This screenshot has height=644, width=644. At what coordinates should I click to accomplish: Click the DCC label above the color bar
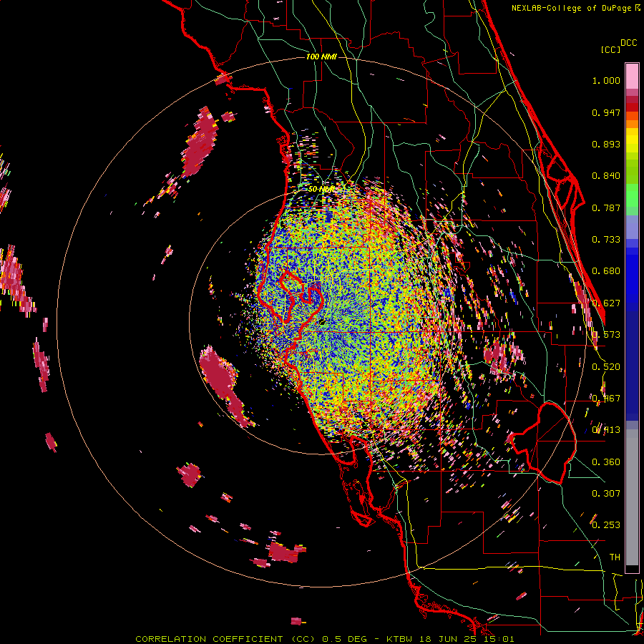[x=629, y=43]
